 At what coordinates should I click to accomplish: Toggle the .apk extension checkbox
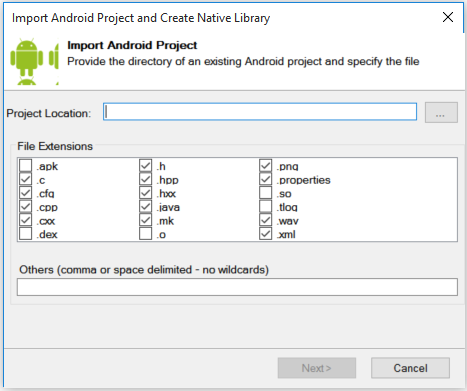point(26,166)
